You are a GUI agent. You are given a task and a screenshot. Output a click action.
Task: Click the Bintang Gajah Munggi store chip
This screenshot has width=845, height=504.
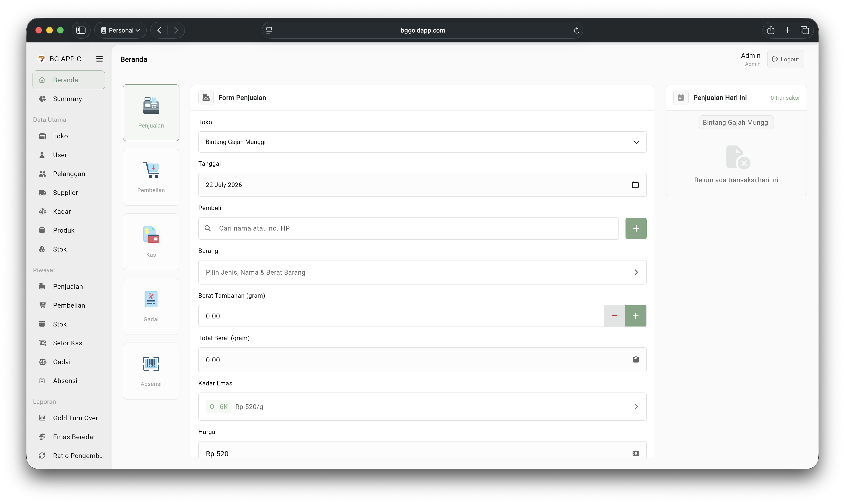(x=736, y=123)
